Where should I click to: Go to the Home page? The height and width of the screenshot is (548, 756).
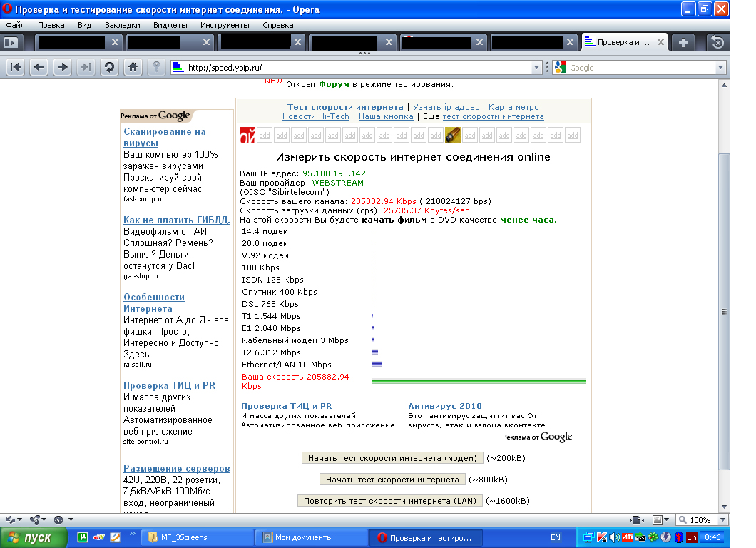pos(132,67)
